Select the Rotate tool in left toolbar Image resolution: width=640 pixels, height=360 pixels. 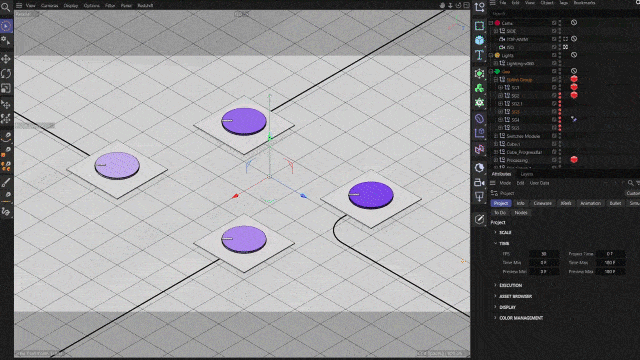tap(6, 73)
